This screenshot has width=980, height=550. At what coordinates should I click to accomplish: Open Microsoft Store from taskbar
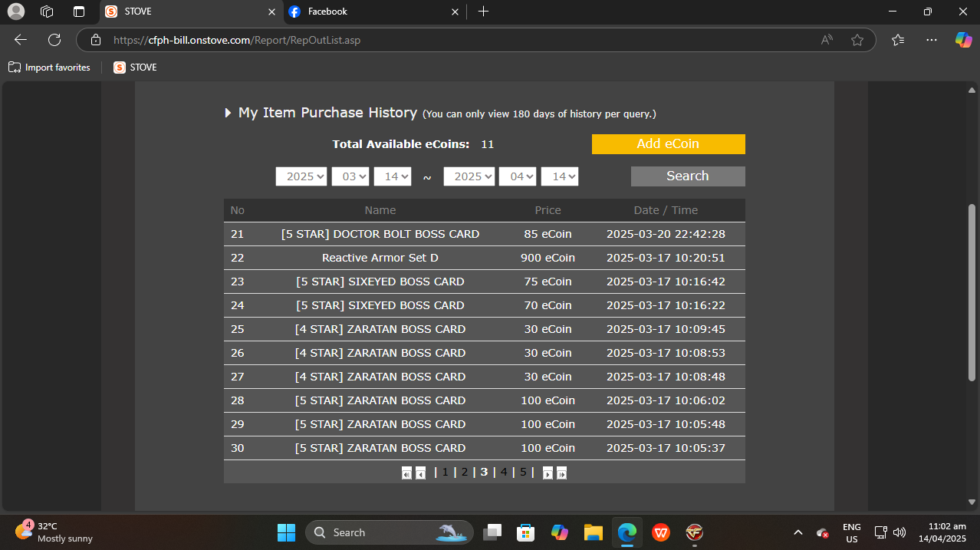click(525, 532)
